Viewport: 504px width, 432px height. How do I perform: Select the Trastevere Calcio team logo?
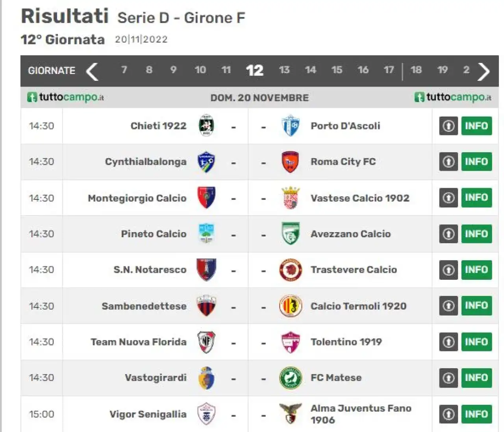[291, 270]
